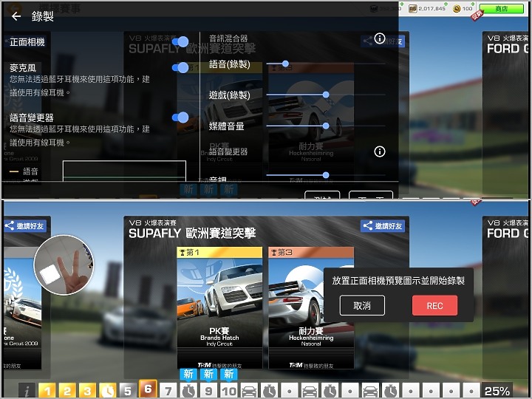The height and width of the screenshot is (399, 532).
Task: Select the gold clock tile after tile 3
Action: coord(108,391)
